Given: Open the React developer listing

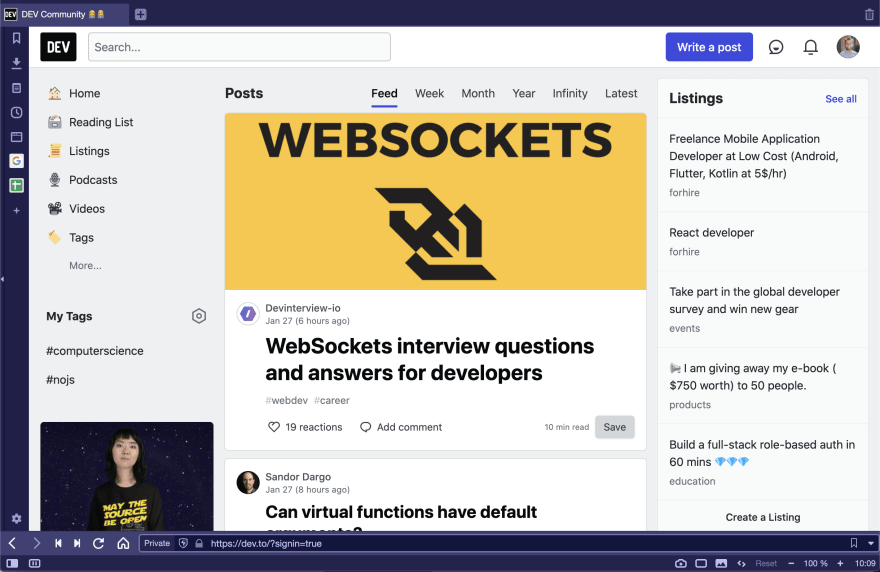Looking at the screenshot, I should pyautogui.click(x=711, y=232).
